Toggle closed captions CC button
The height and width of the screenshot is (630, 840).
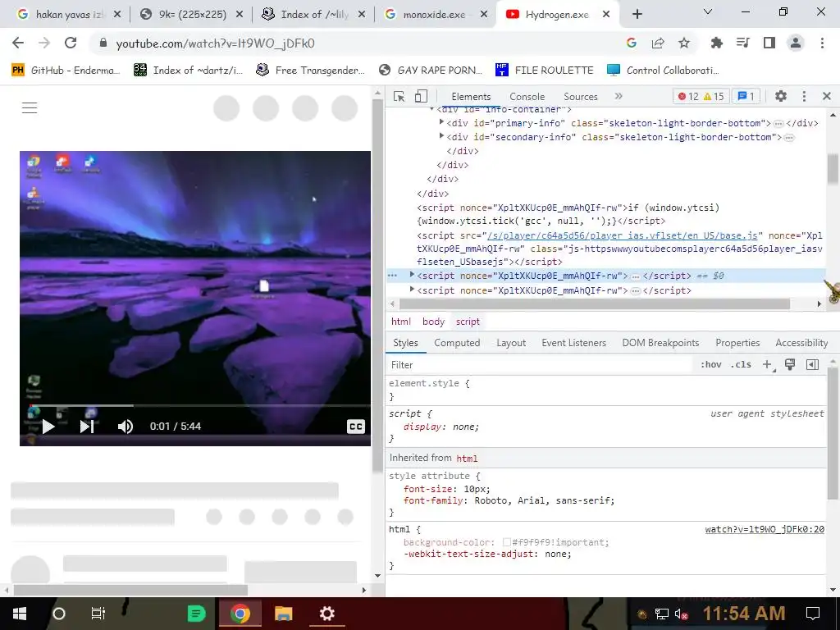click(x=356, y=427)
